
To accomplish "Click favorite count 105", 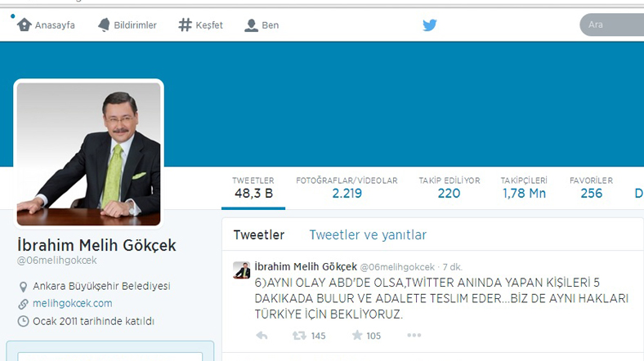I will click(373, 336).
